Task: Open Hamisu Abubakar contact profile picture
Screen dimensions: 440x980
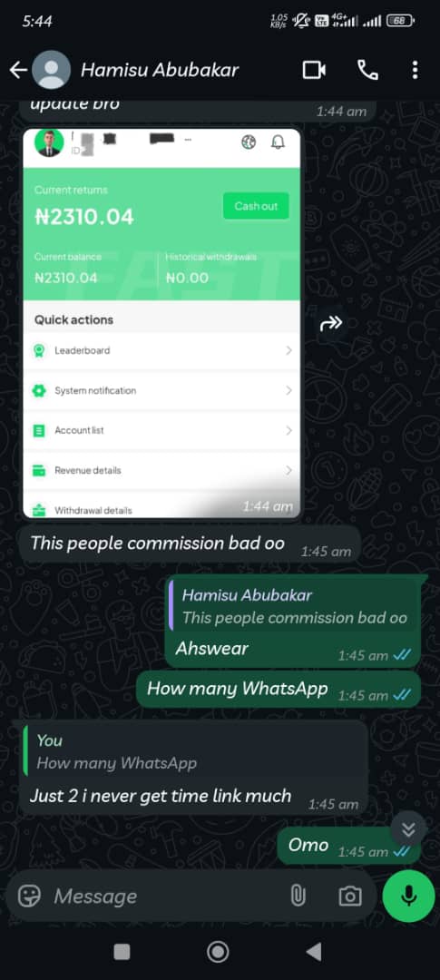Action: (x=51, y=70)
